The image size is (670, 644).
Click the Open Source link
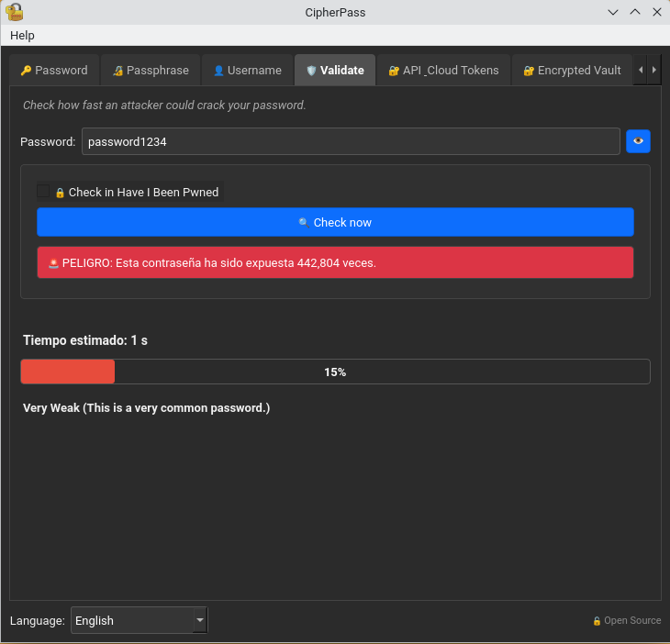point(627,620)
